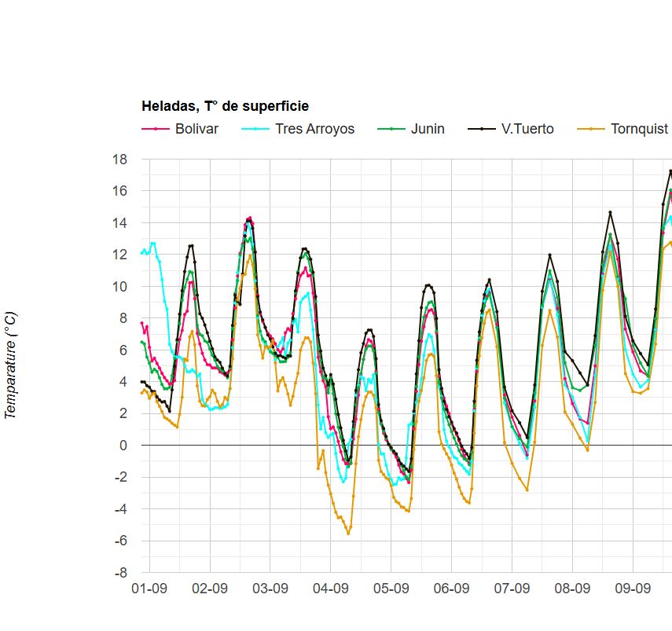Click the 02-09 date label
Viewport: 672px width, 631px height.
(210, 589)
